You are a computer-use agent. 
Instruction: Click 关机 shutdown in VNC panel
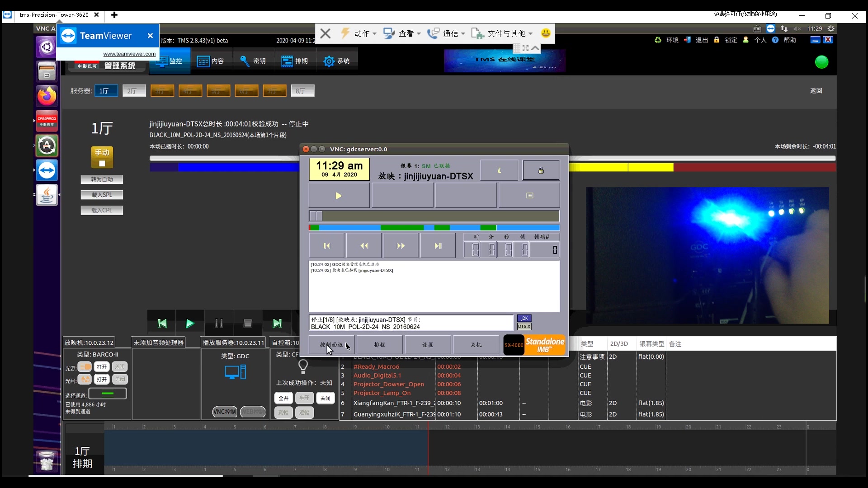(x=476, y=345)
